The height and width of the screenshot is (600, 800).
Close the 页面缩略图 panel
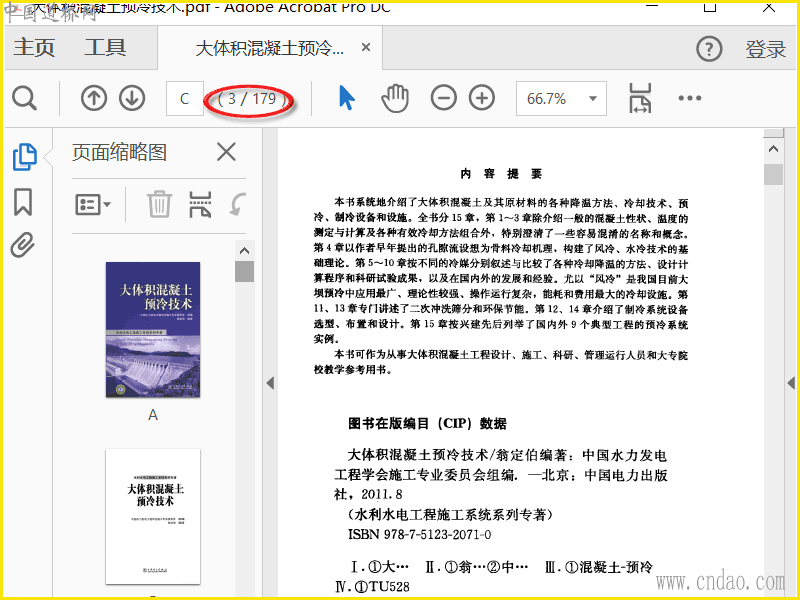pos(226,152)
